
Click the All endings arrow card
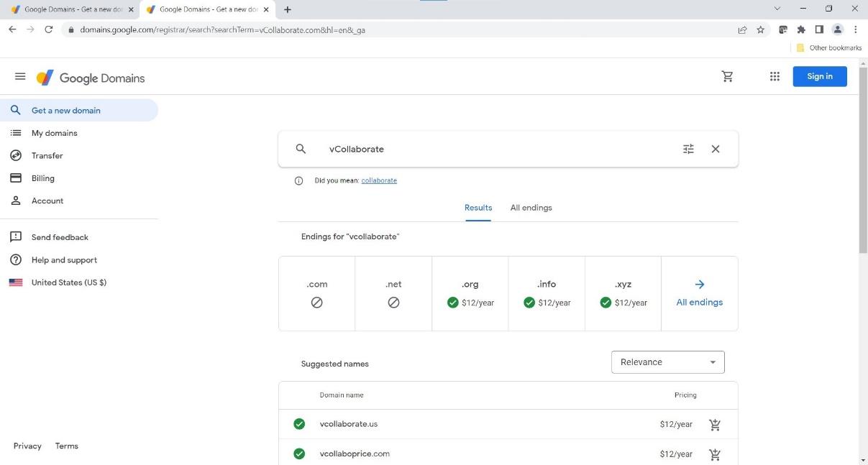[700, 293]
